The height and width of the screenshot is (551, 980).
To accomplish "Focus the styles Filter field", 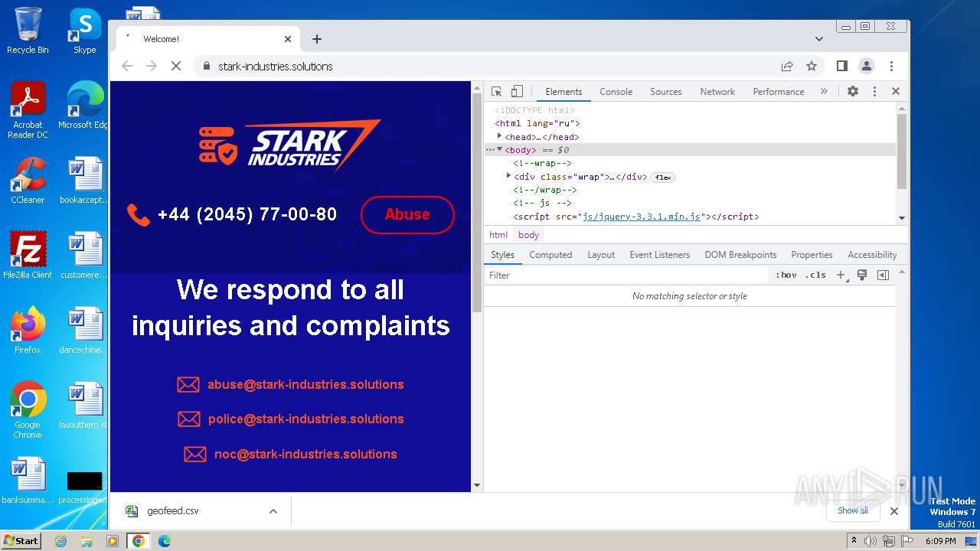I will click(x=626, y=275).
